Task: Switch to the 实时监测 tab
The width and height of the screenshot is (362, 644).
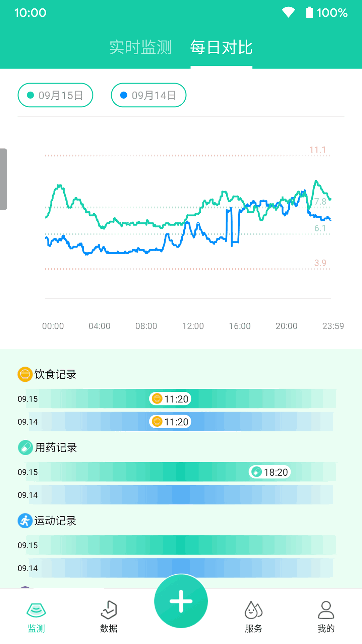Action: pyautogui.click(x=140, y=47)
